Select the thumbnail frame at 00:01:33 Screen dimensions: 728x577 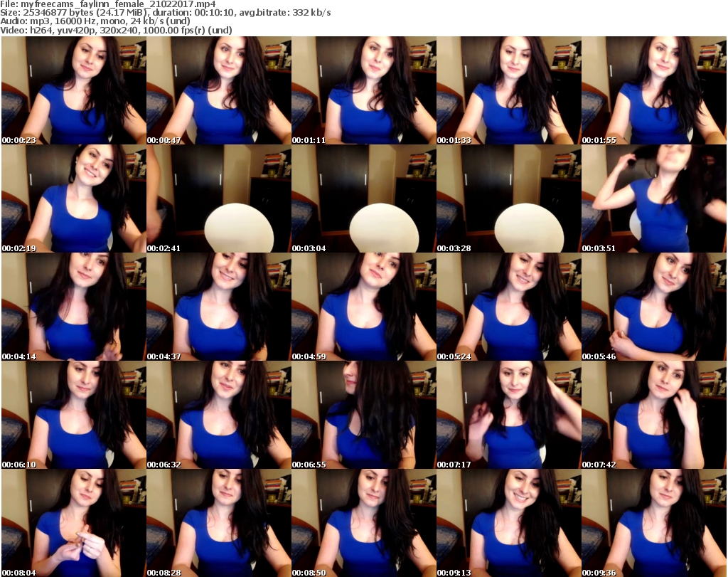pos(509,90)
